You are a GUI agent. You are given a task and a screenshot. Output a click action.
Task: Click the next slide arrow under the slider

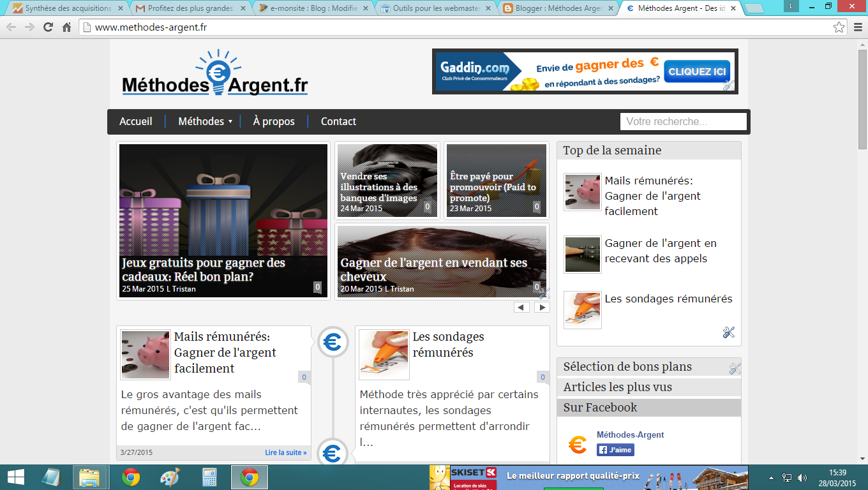coord(542,308)
